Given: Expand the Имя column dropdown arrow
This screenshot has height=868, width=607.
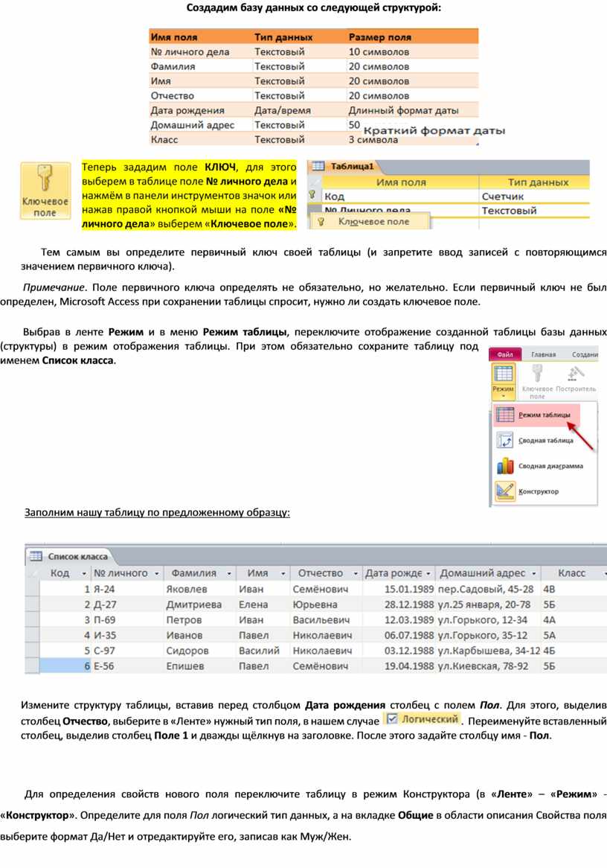Looking at the screenshot, I should pyautogui.click(x=283, y=573).
